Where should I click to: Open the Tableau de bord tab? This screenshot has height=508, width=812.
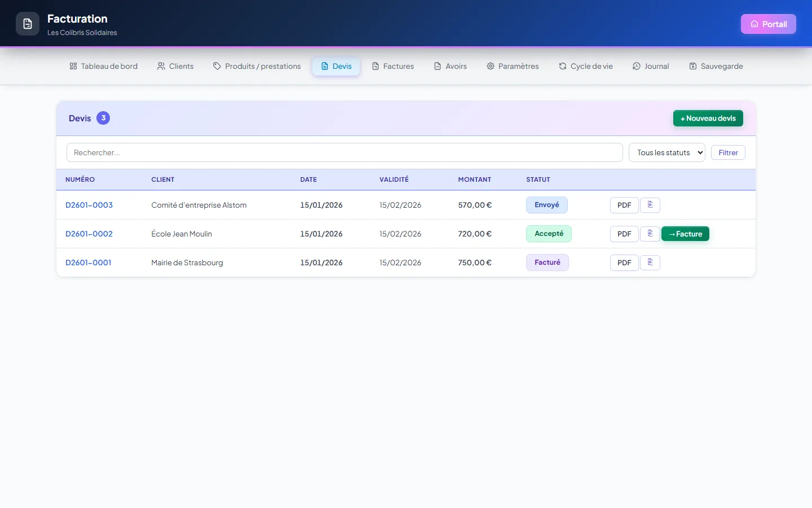coord(104,66)
